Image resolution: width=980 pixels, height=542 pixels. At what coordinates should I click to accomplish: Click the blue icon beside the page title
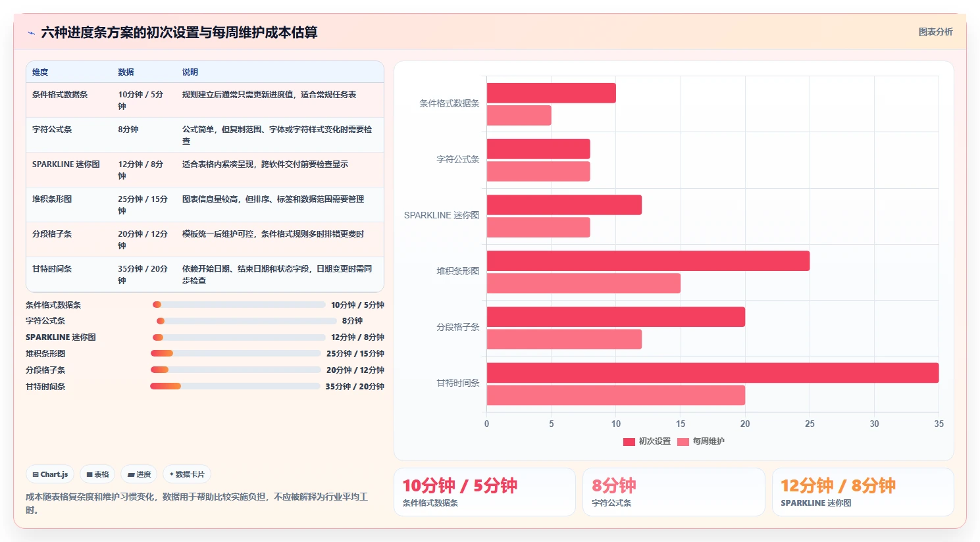tap(31, 33)
